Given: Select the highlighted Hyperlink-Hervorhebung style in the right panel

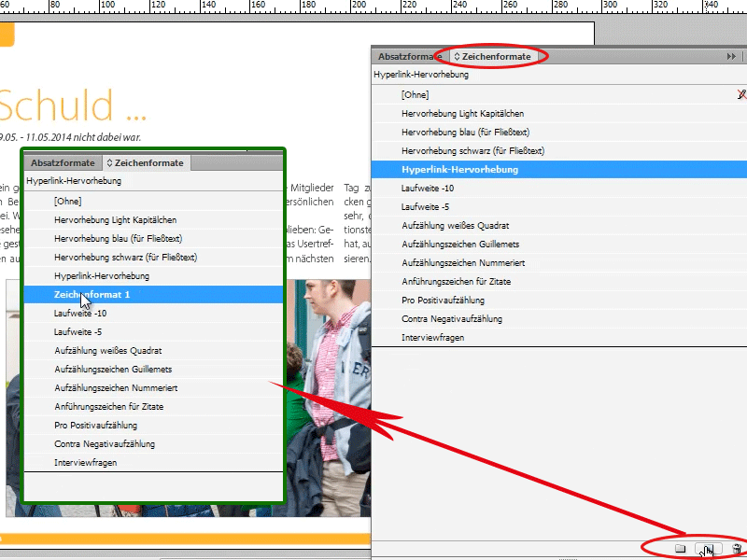Looking at the screenshot, I should click(558, 170).
